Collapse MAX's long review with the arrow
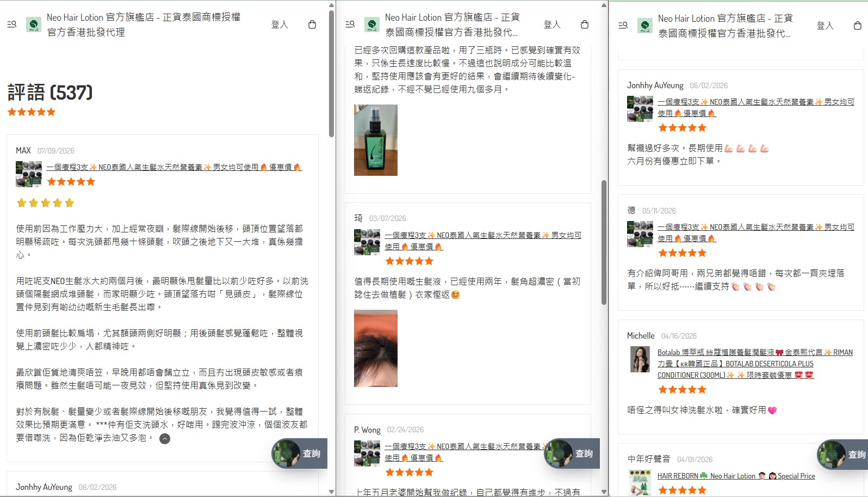This screenshot has width=868, height=497. coord(165,439)
